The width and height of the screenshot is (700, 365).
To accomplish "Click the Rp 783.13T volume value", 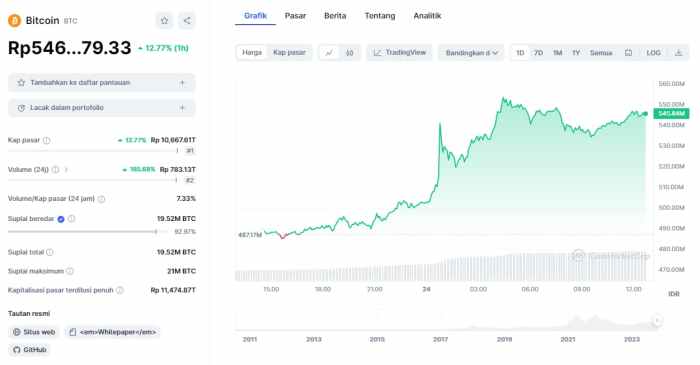I will pyautogui.click(x=178, y=170).
